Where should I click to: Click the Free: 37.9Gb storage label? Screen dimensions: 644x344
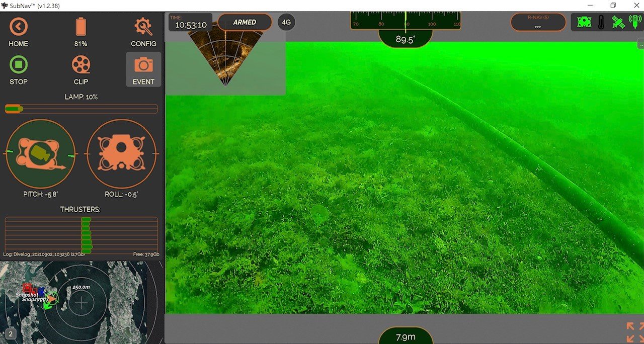click(146, 254)
